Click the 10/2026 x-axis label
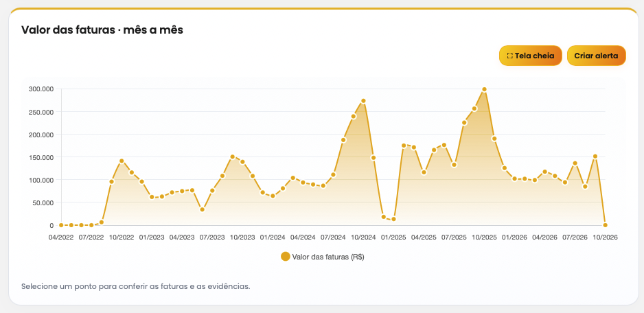Viewport: 644px width, 313px height. [605, 237]
